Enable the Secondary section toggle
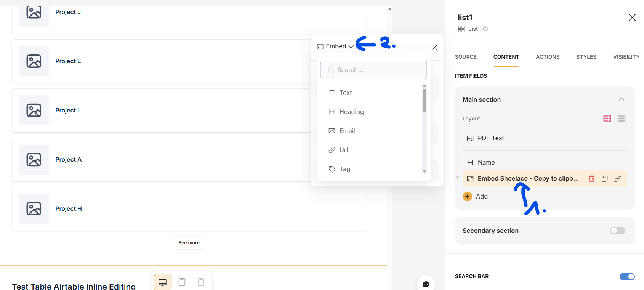 point(617,231)
